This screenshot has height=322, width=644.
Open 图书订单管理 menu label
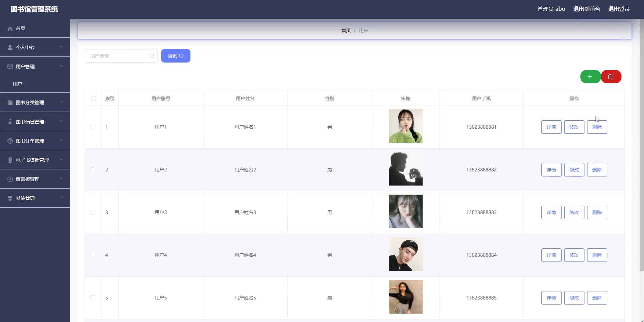30,141
